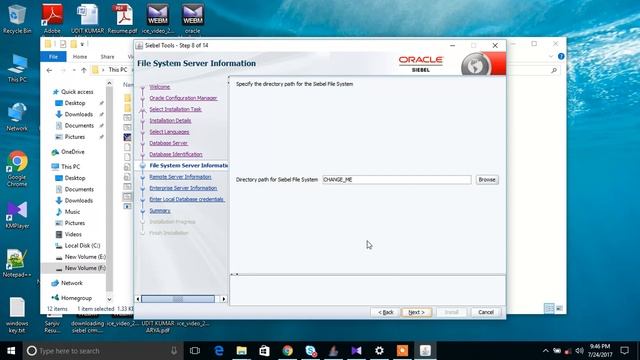Viewport: 640px width, 360px height.
Task: Select the Resume.pdf desktop file
Action: (122, 19)
